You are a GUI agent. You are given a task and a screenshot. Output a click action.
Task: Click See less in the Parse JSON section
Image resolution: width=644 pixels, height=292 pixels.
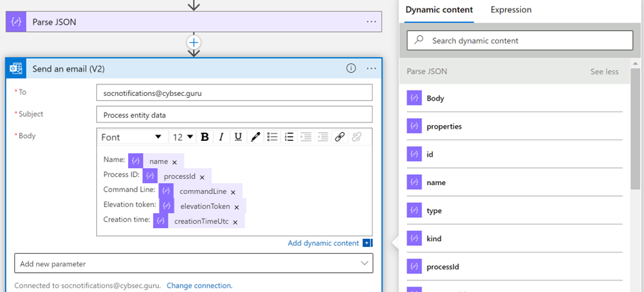pos(604,71)
